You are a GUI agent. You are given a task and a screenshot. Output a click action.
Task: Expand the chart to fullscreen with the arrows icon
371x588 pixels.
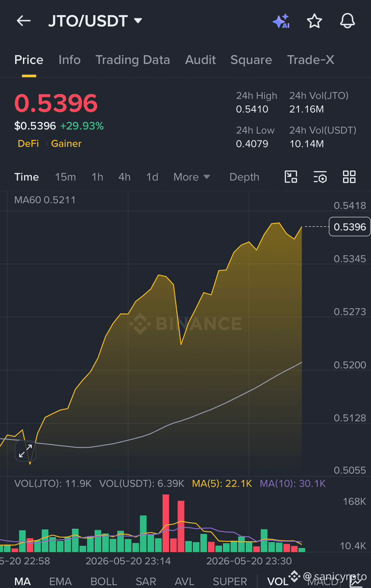25,451
